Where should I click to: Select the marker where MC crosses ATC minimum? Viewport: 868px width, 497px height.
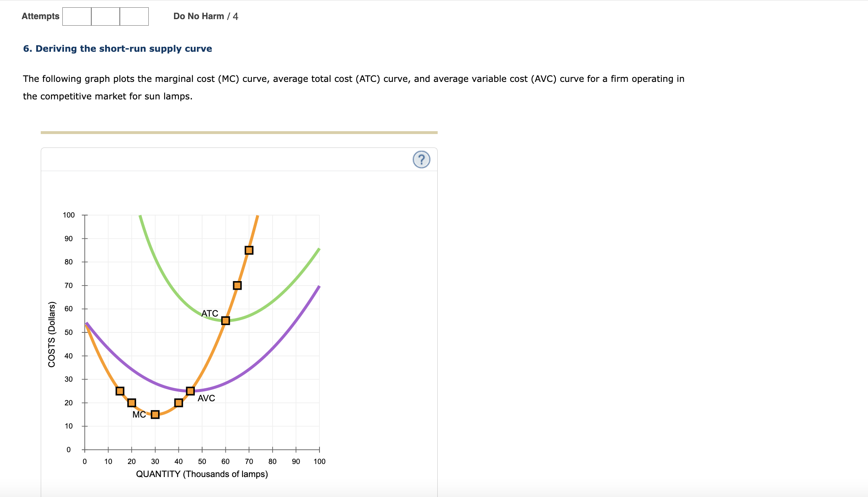(225, 321)
